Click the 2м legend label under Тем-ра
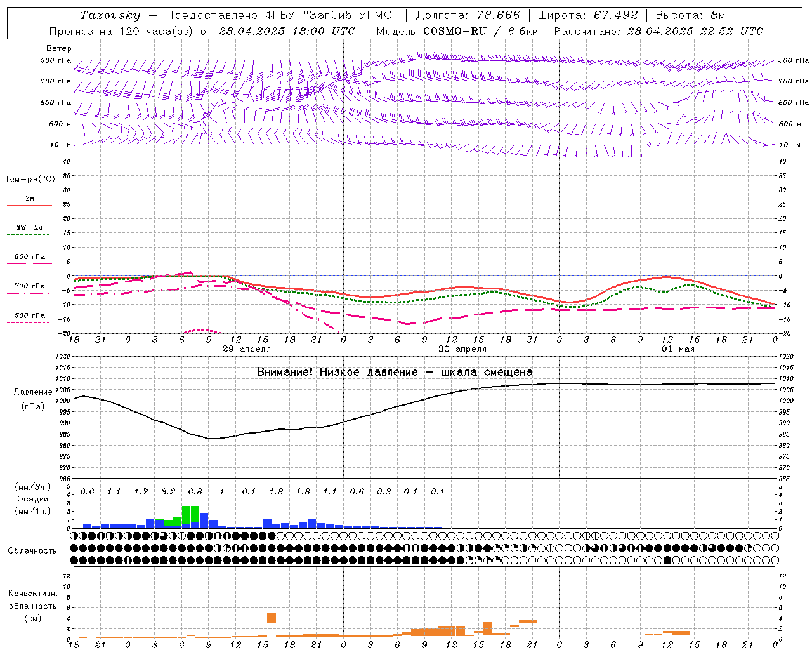The height and width of the screenshot is (650, 812). point(30,199)
